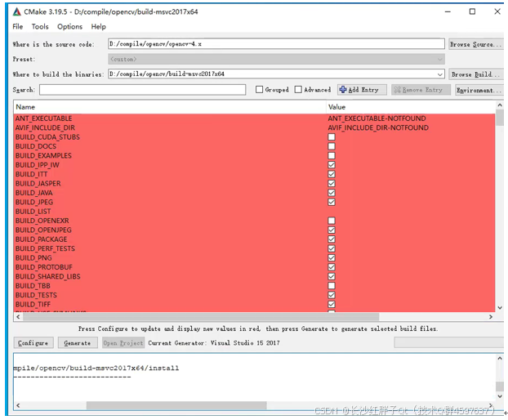Open the Environment settings button
Screen dimensions: 508x420
[479, 90]
